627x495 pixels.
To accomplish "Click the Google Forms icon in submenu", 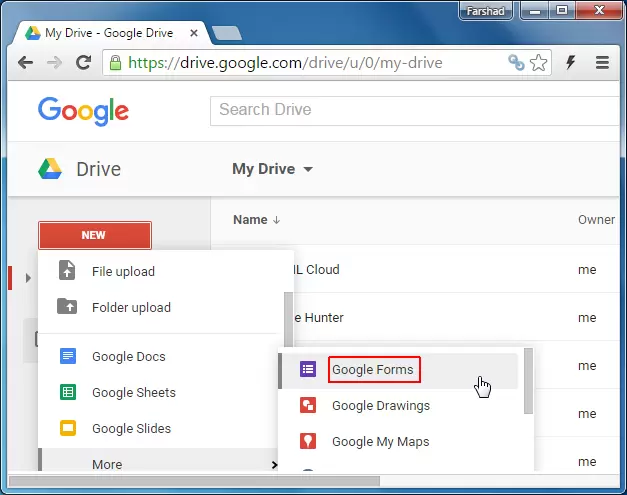I will [x=307, y=369].
